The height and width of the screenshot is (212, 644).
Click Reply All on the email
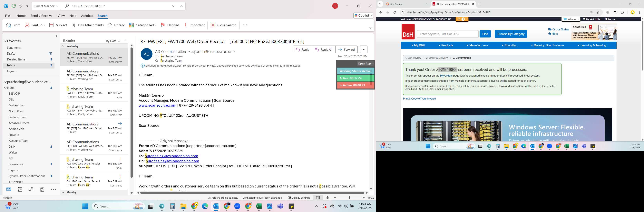(x=324, y=49)
